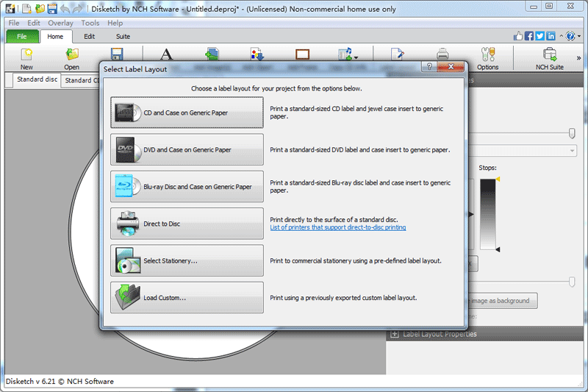Open NCH Suite from the toolbar
The image size is (588, 392).
point(549,59)
